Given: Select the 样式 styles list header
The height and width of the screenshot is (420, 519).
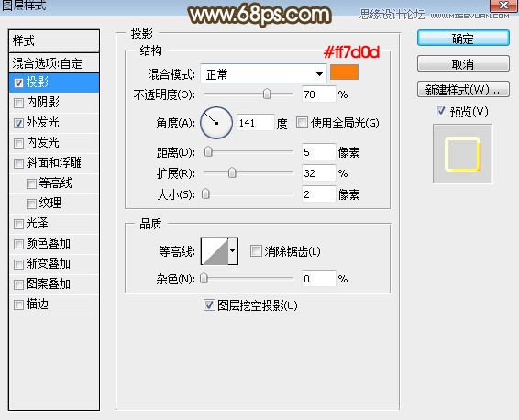Looking at the screenshot, I should [x=54, y=40].
